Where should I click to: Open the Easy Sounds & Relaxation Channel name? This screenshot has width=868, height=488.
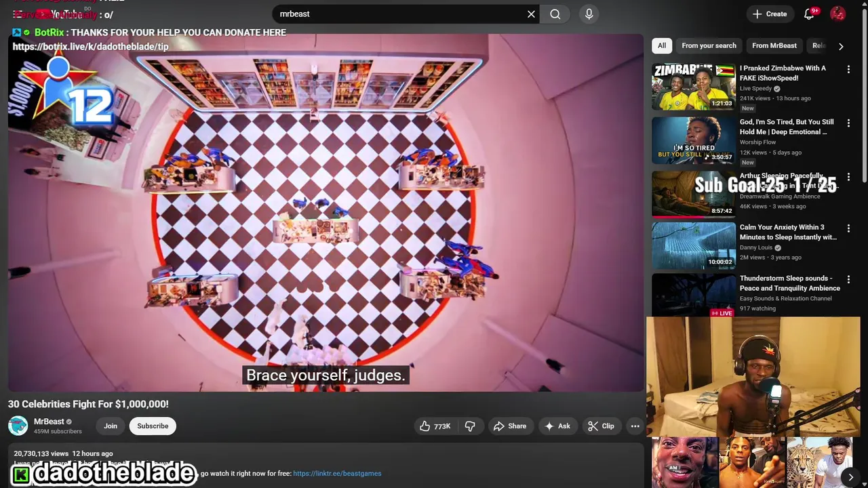click(x=785, y=298)
